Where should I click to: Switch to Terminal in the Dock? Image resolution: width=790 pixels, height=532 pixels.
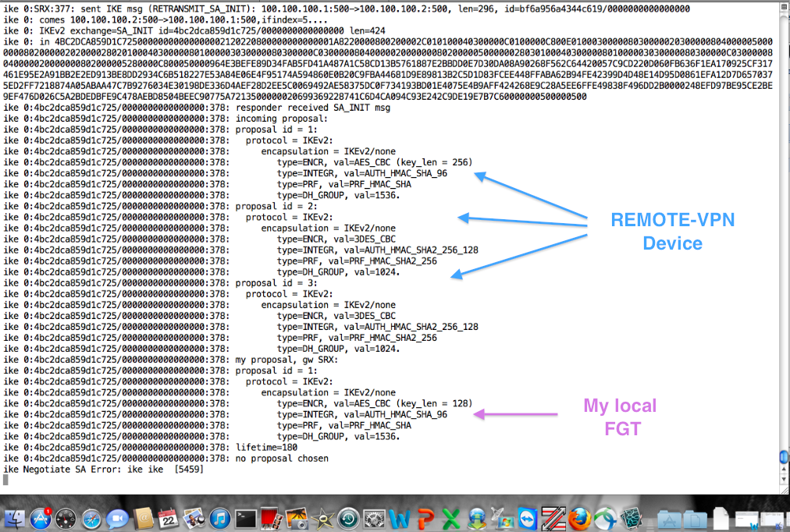click(x=245, y=519)
